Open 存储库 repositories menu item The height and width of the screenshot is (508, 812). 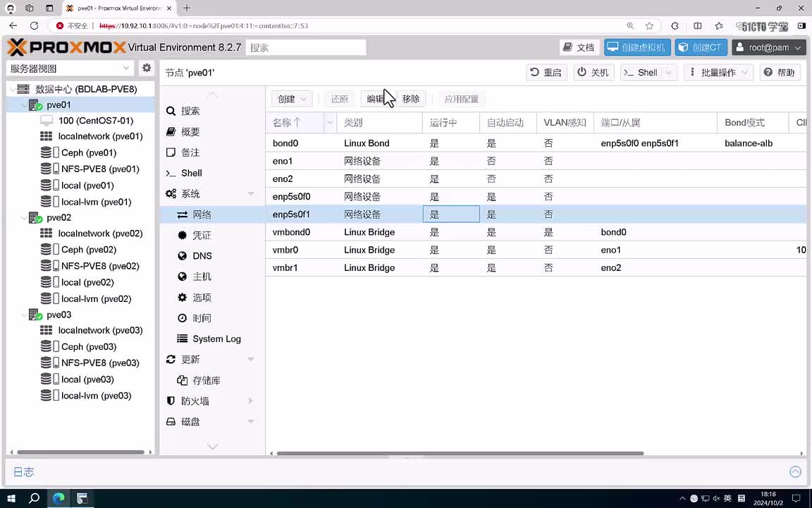click(213, 380)
